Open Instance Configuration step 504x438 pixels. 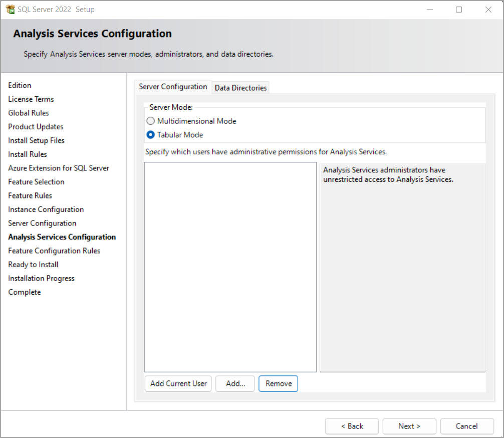[46, 209]
